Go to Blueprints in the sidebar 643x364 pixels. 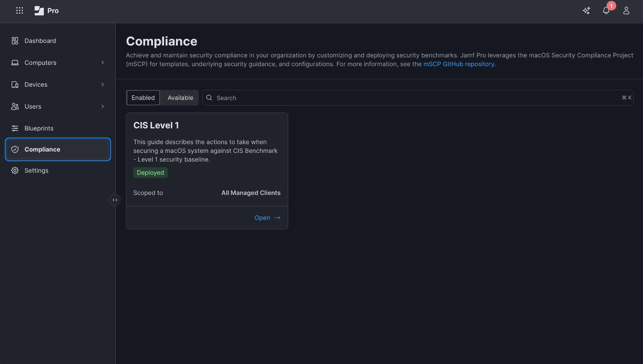pos(58,128)
